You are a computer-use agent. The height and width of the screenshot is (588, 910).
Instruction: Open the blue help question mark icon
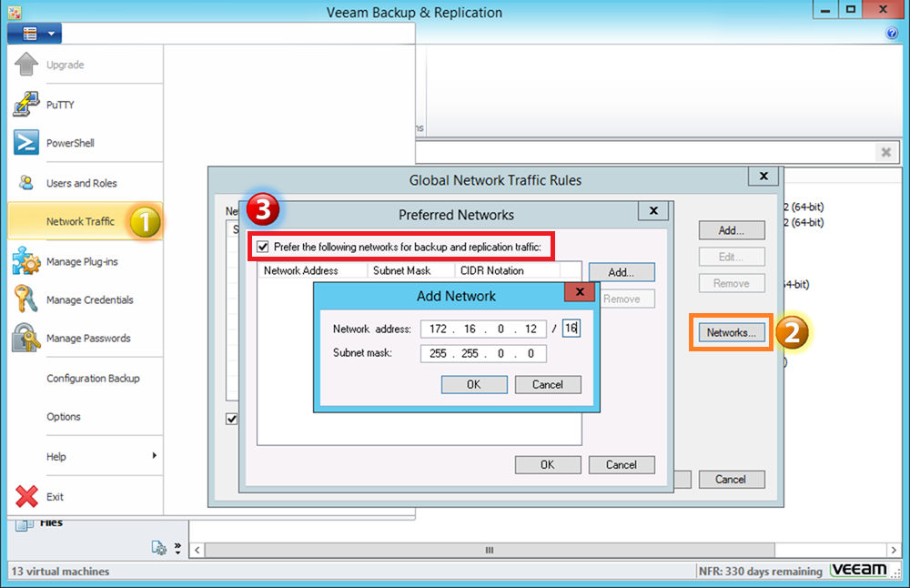(x=892, y=33)
